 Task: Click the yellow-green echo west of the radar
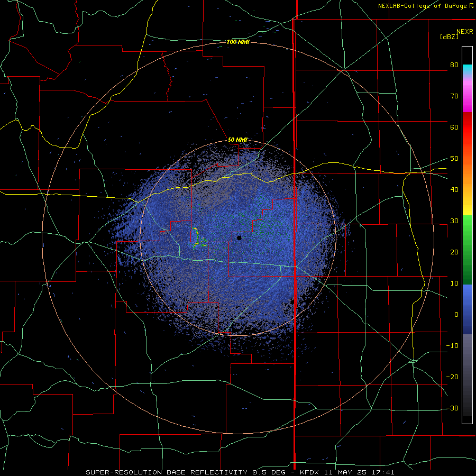(197, 237)
